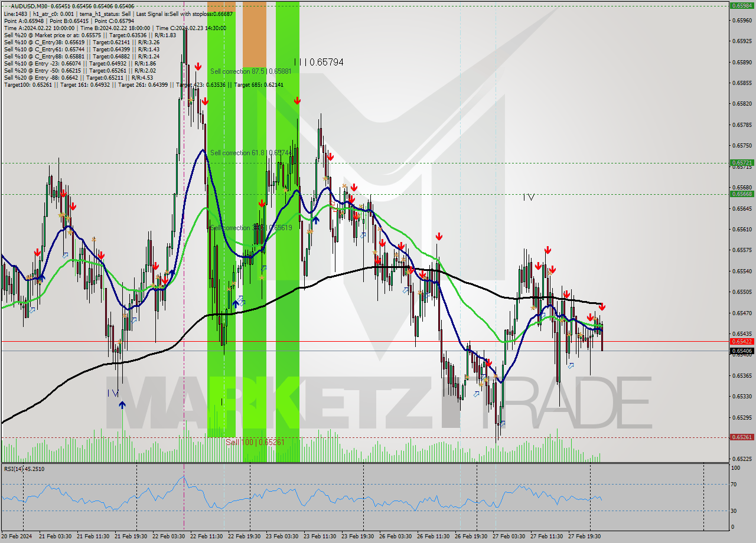Click the 0.65960 price axis value
The width and height of the screenshot is (756, 543).
pyautogui.click(x=742, y=20)
